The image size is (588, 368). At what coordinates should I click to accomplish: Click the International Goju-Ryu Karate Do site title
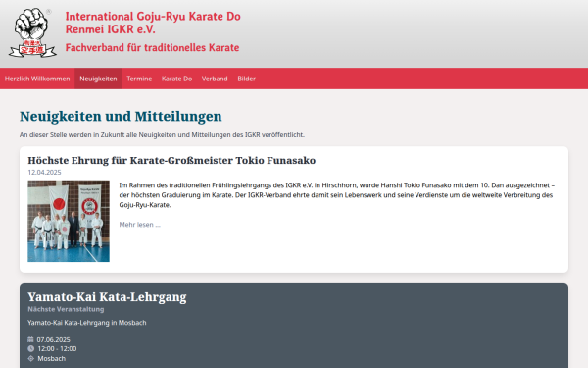(x=153, y=23)
